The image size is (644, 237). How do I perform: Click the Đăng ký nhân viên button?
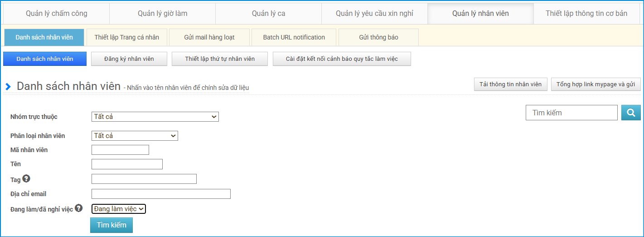tap(129, 59)
